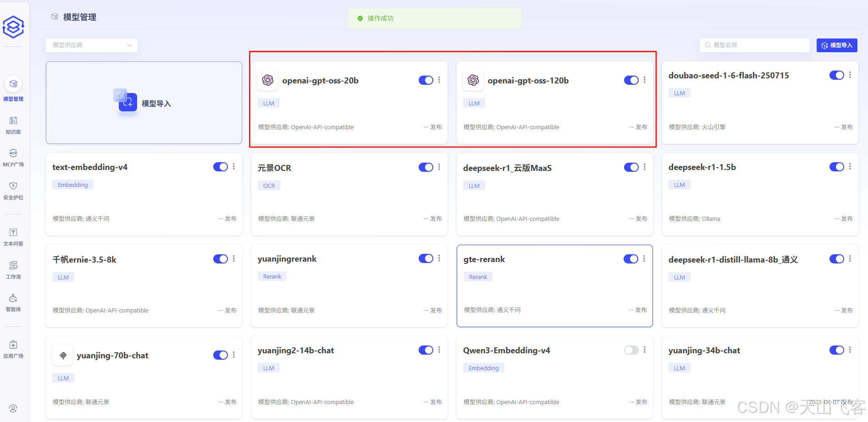Toggle the text-embedding-v4 switch
This screenshot has width=868, height=422.
(x=221, y=167)
